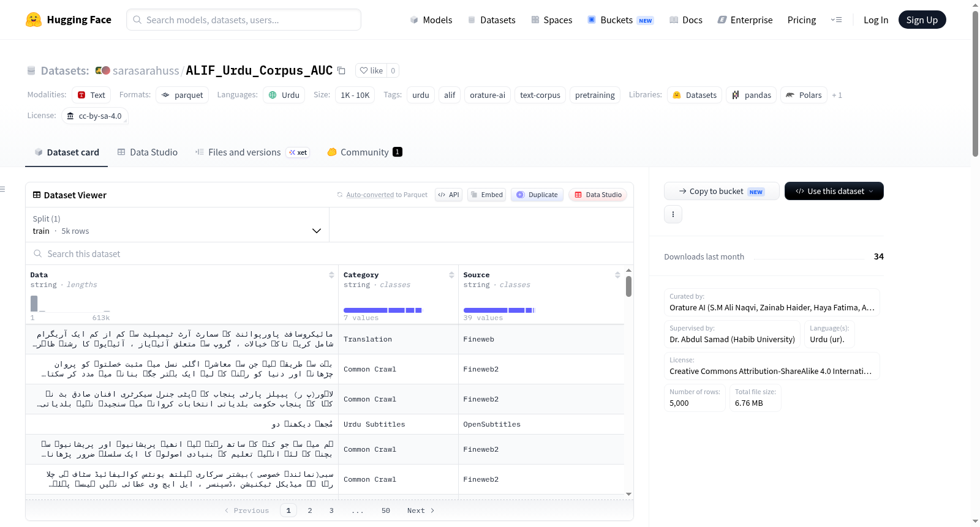Sort the Data column

(x=331, y=275)
